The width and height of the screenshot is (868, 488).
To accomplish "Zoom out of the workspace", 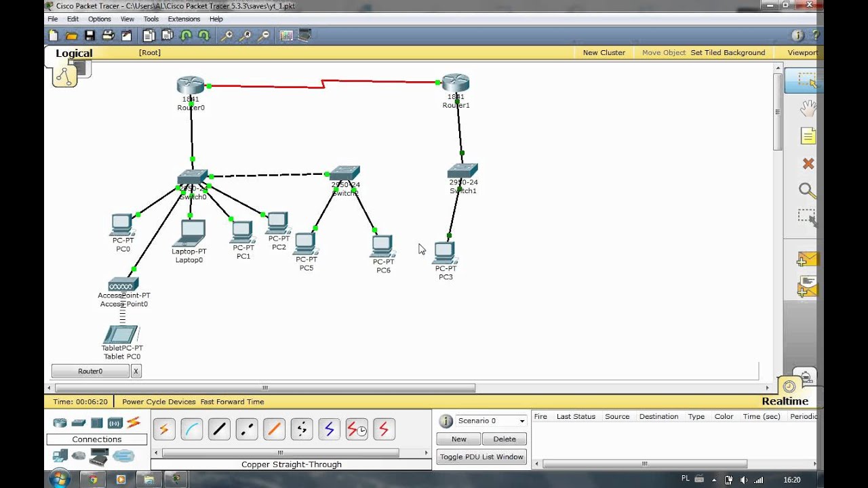I will point(264,35).
